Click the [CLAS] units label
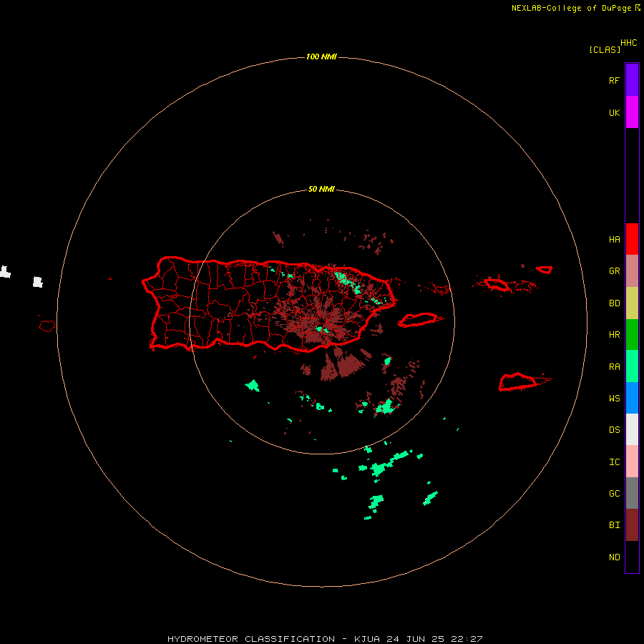 coord(605,49)
